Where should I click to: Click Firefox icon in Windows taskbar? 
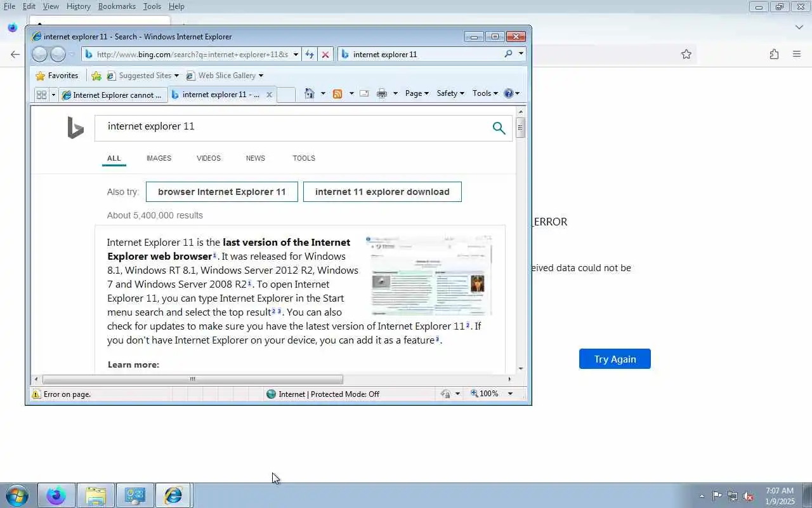tap(56, 495)
